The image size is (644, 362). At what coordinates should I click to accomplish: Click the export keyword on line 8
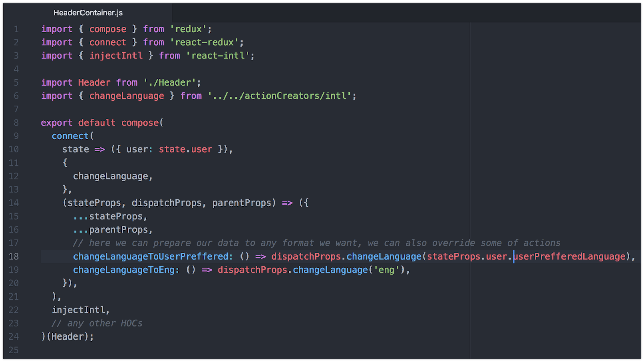tap(57, 123)
